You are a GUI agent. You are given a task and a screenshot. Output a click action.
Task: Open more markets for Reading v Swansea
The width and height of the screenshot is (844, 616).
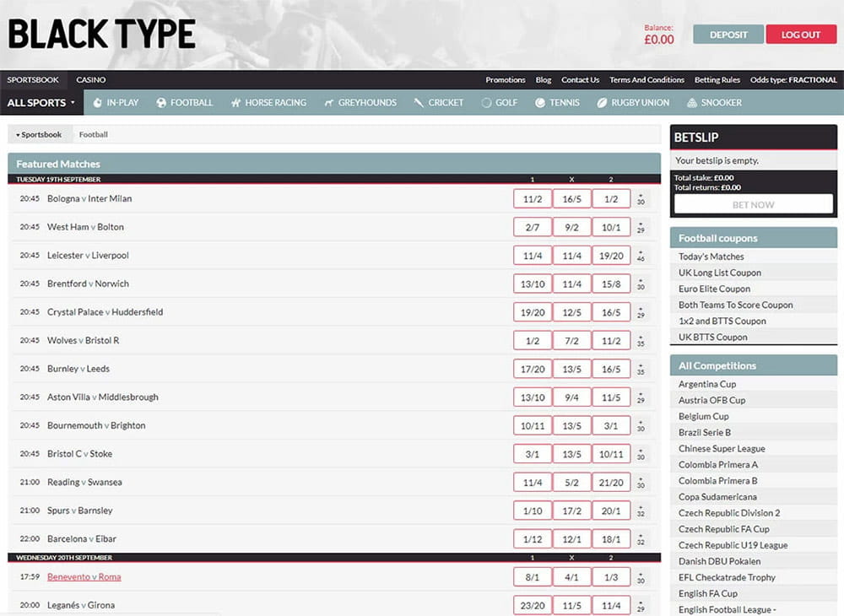pos(641,483)
